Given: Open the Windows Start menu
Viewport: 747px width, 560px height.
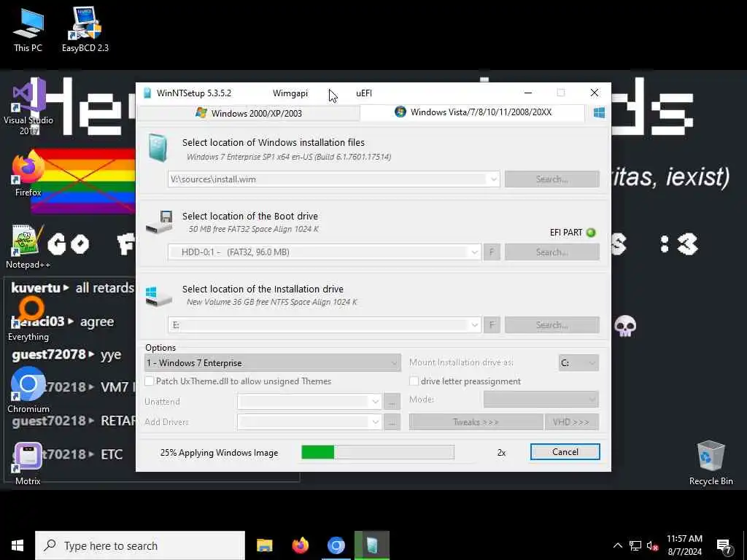Looking at the screenshot, I should click(18, 545).
